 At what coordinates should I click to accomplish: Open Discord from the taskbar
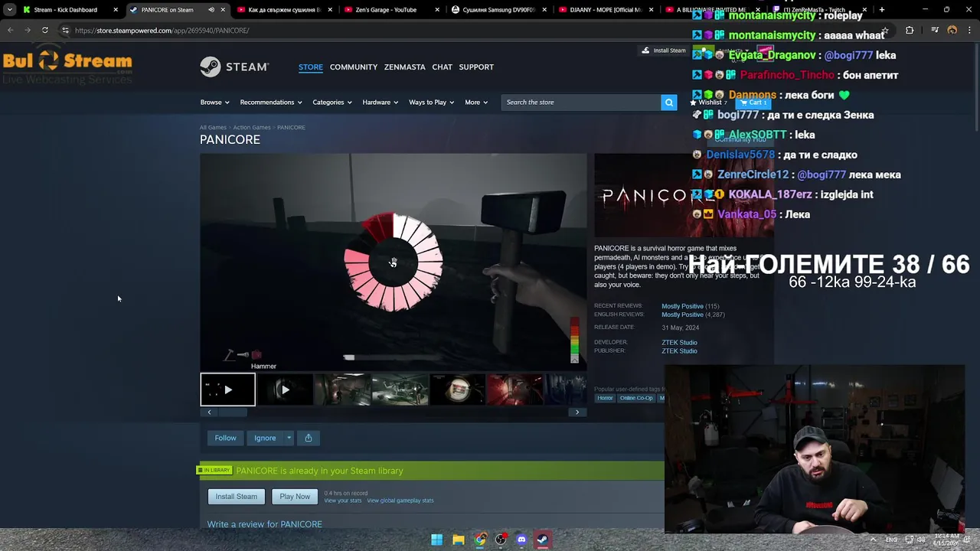tap(521, 540)
